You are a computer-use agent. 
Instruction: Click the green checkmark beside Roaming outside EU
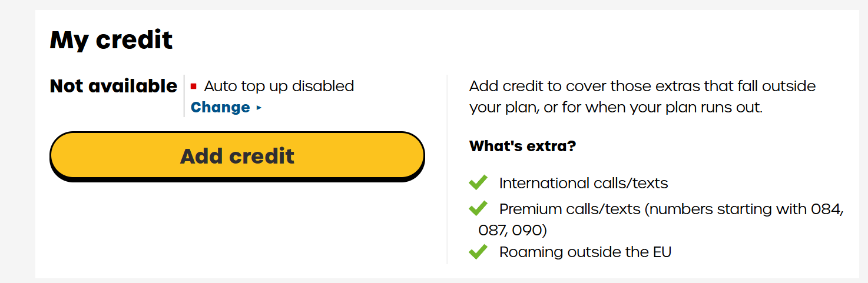tap(478, 252)
